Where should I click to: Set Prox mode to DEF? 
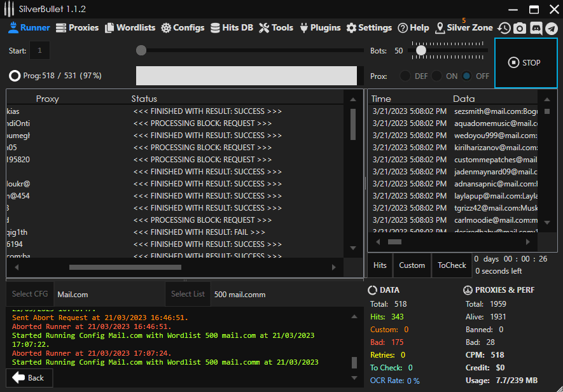click(405, 76)
